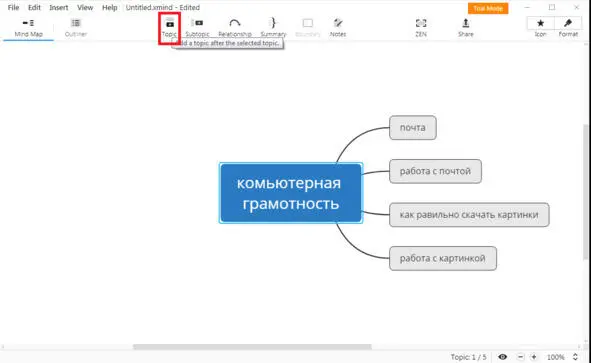Open the Notes tool
The image size is (591, 363).
[338, 28]
